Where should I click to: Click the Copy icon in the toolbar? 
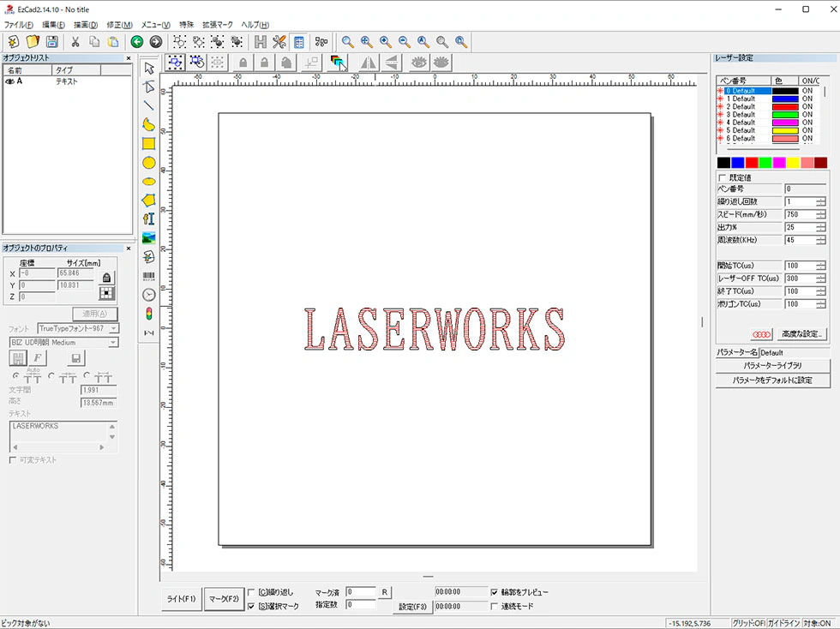(94, 42)
